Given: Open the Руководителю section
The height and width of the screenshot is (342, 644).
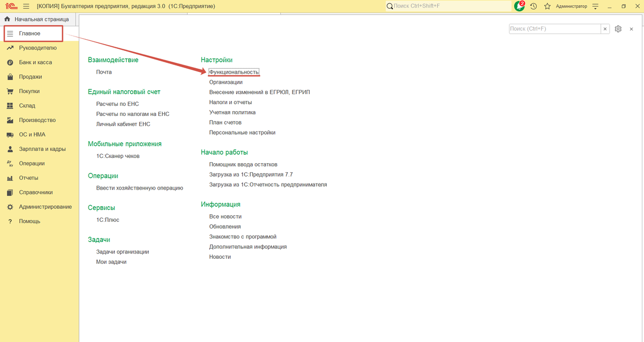Looking at the screenshot, I should [x=38, y=48].
